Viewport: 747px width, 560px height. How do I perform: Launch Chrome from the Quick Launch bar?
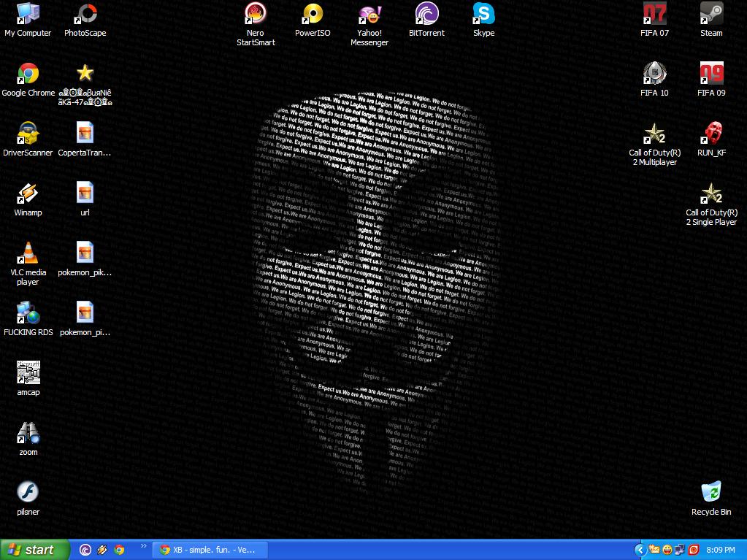click(x=119, y=550)
